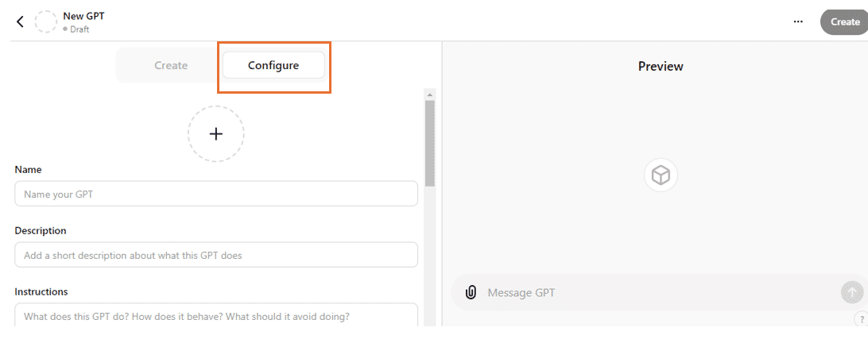868x339 pixels.
Task: Click the New GPT title text
Action: [x=83, y=16]
